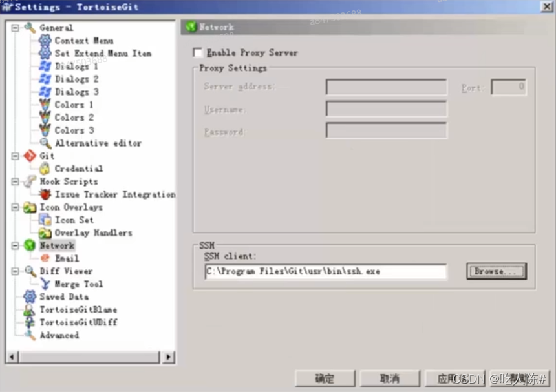
Task: Open Email settings under Network
Action: 67,258
